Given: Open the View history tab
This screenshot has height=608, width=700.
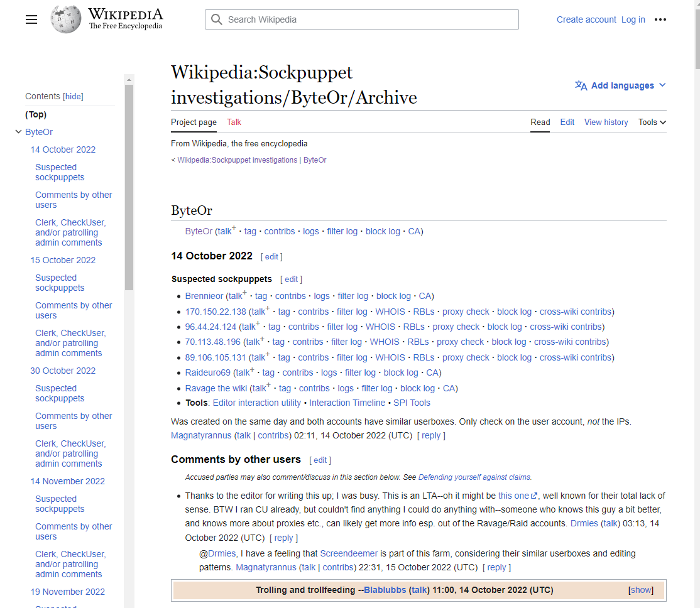Looking at the screenshot, I should pos(606,122).
